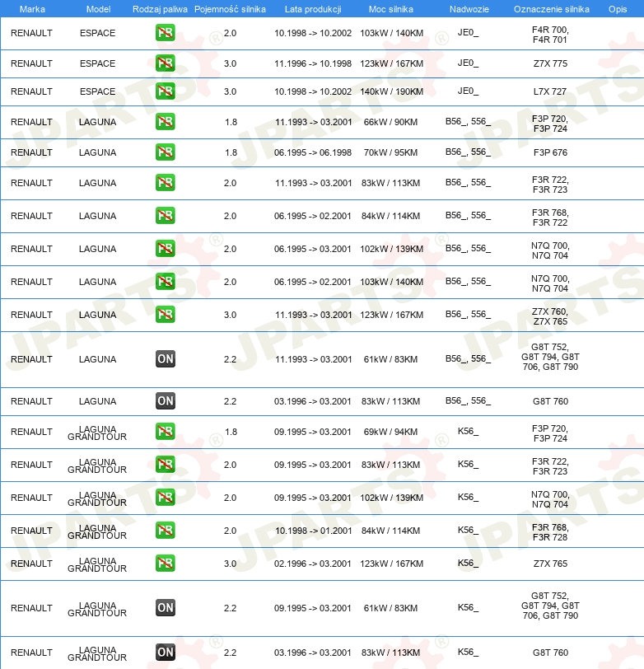The width and height of the screenshot is (644, 669).
Task: Click the Oznaczenie silnika column header
Action: pyautogui.click(x=552, y=9)
